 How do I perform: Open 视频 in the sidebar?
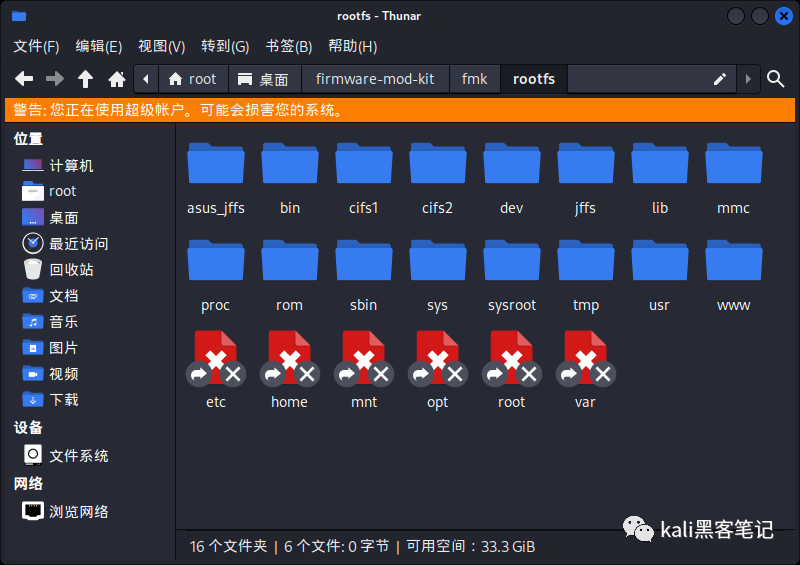[x=50, y=374]
